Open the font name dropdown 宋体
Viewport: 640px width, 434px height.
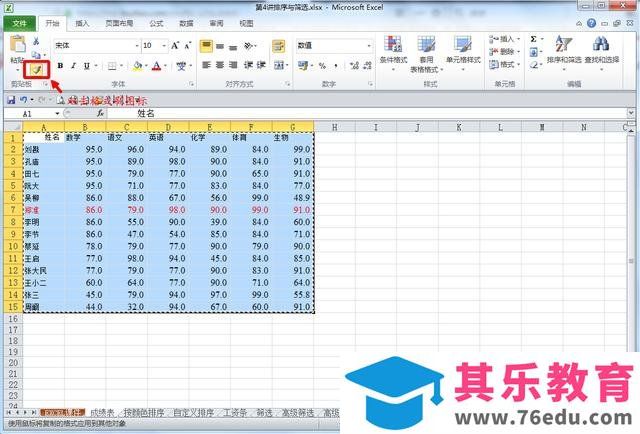coord(137,45)
